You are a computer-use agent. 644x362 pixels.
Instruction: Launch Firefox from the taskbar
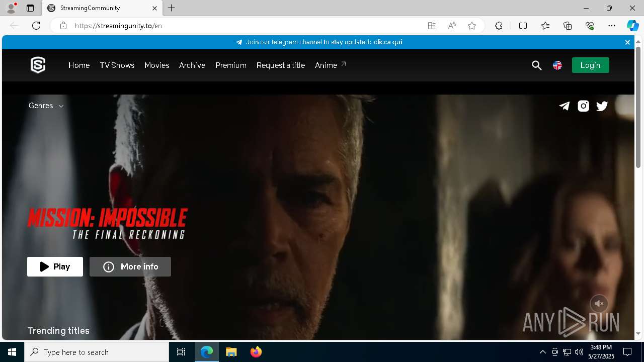(256, 352)
